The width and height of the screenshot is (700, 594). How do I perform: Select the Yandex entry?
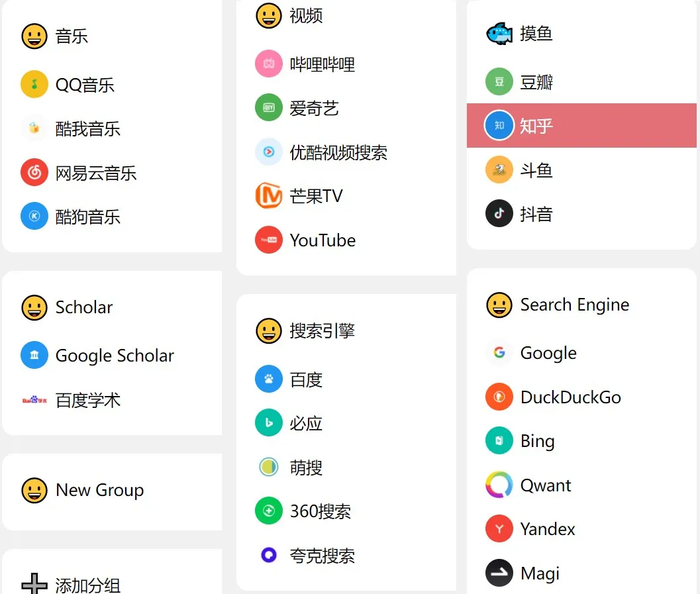pyautogui.click(x=530, y=528)
